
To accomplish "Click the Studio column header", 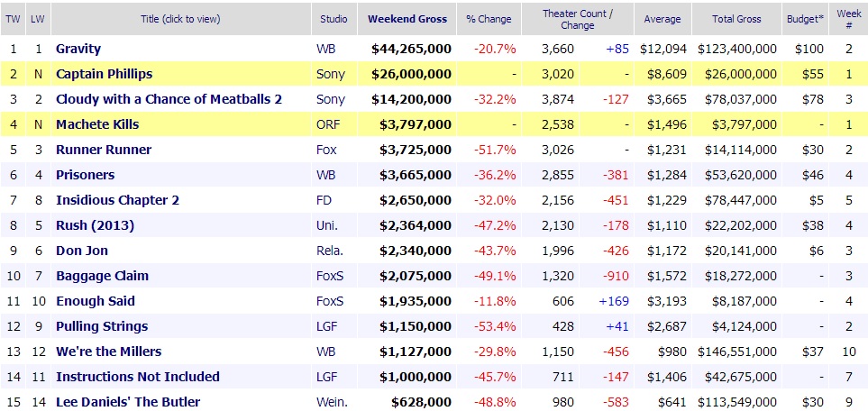I will [x=334, y=19].
